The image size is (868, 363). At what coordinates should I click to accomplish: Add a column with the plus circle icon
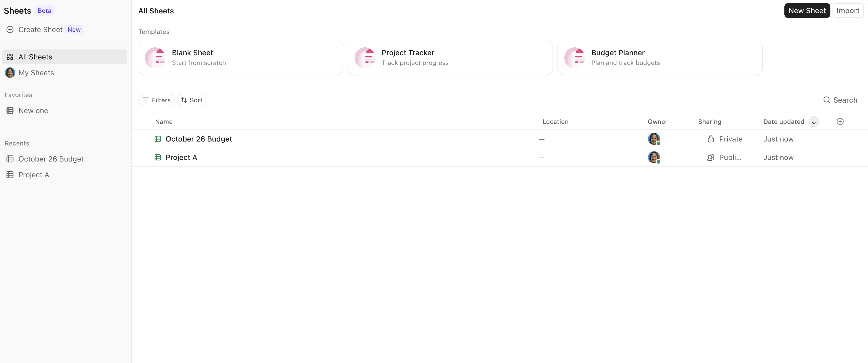click(x=840, y=122)
